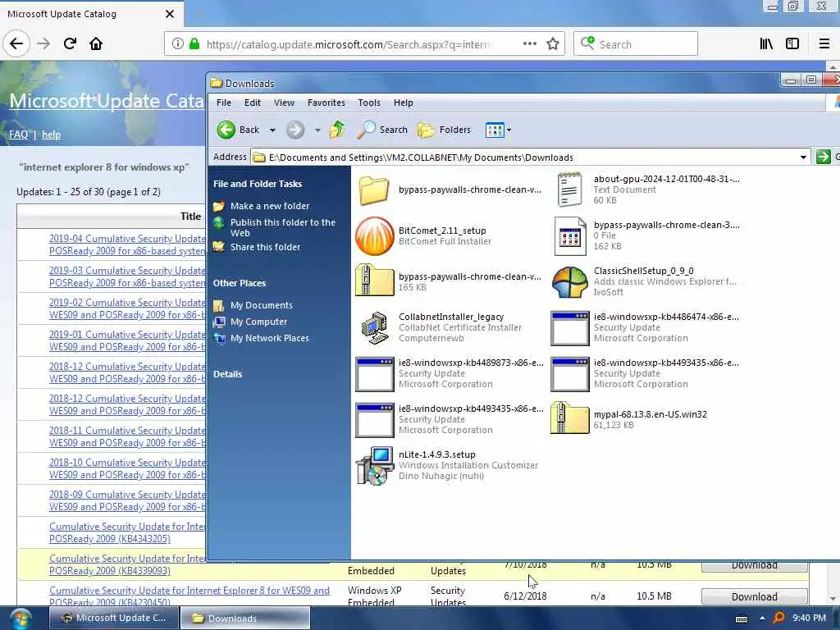Open the FAQ link on catalog page
Screen dimensions: 840x630
(x=18, y=135)
